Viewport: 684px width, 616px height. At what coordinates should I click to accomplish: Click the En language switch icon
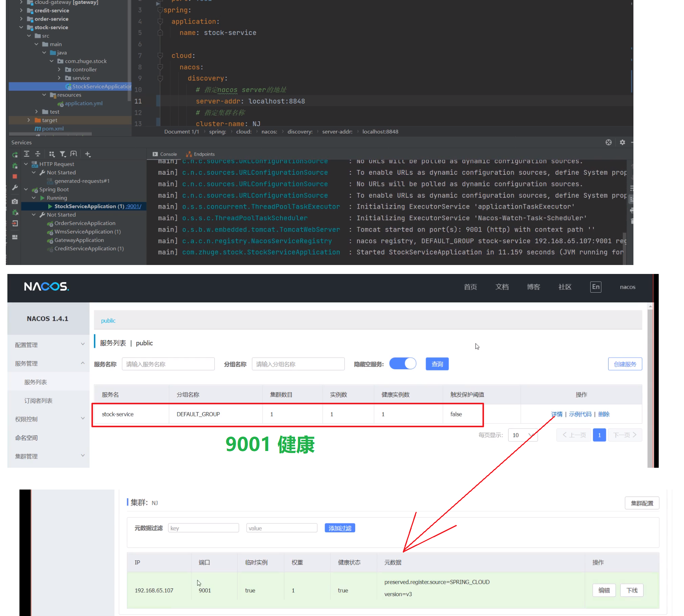596,287
